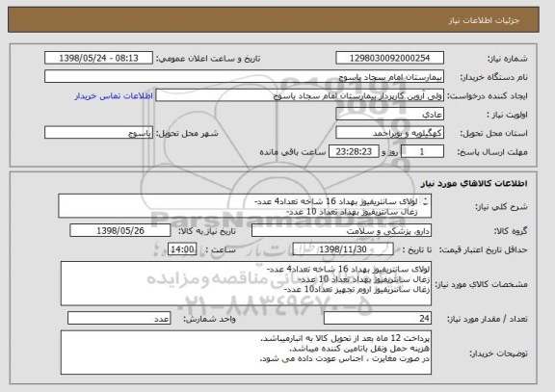Click the label نام دستگاه خریدار
The height and width of the screenshot is (392, 555).
[x=493, y=77]
